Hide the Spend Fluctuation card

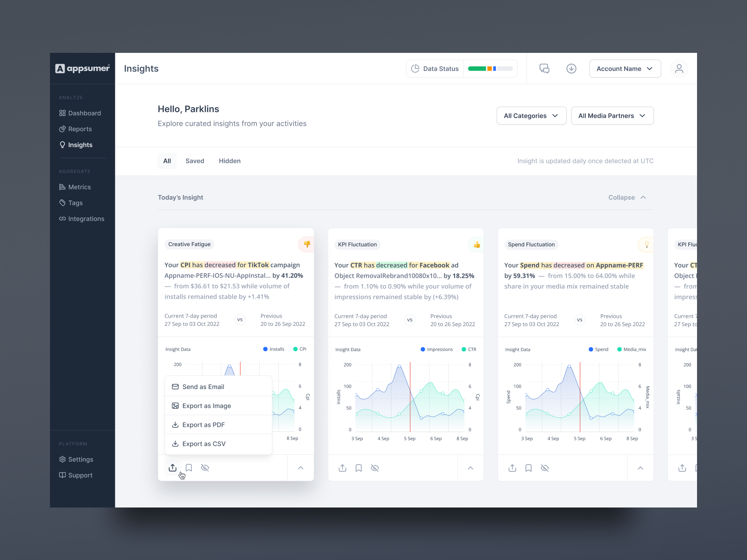[545, 468]
